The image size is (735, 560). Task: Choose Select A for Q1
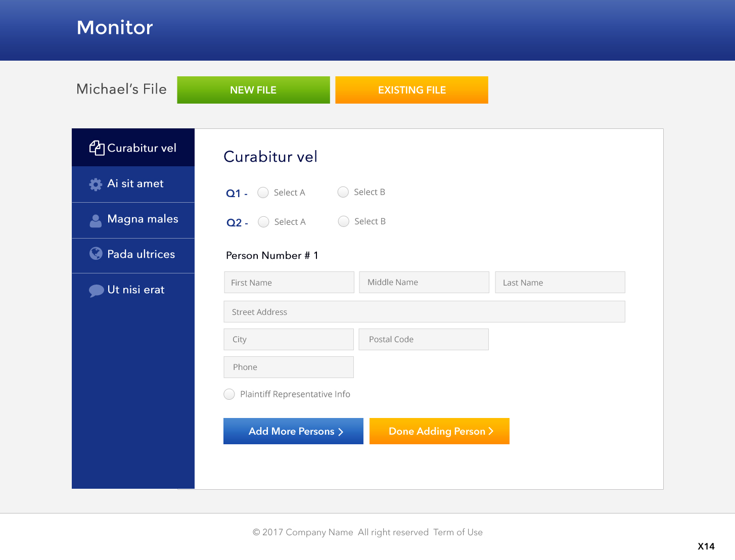point(263,193)
